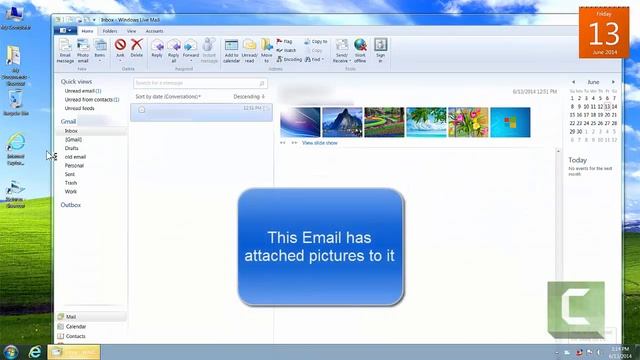Open the Items dropdown in ribbon
The height and width of the screenshot is (360, 640).
pos(100,51)
